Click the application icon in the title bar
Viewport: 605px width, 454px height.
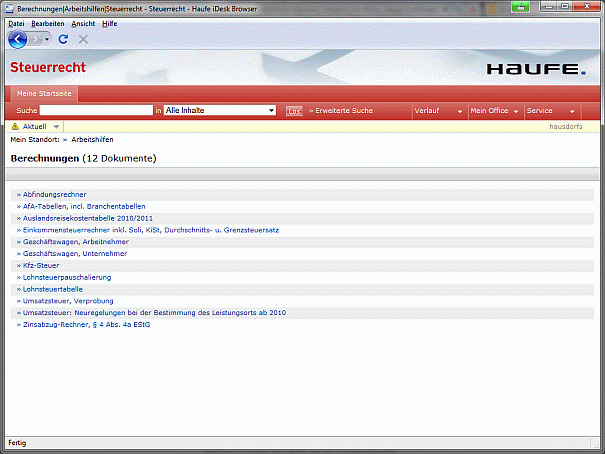tap(9, 8)
